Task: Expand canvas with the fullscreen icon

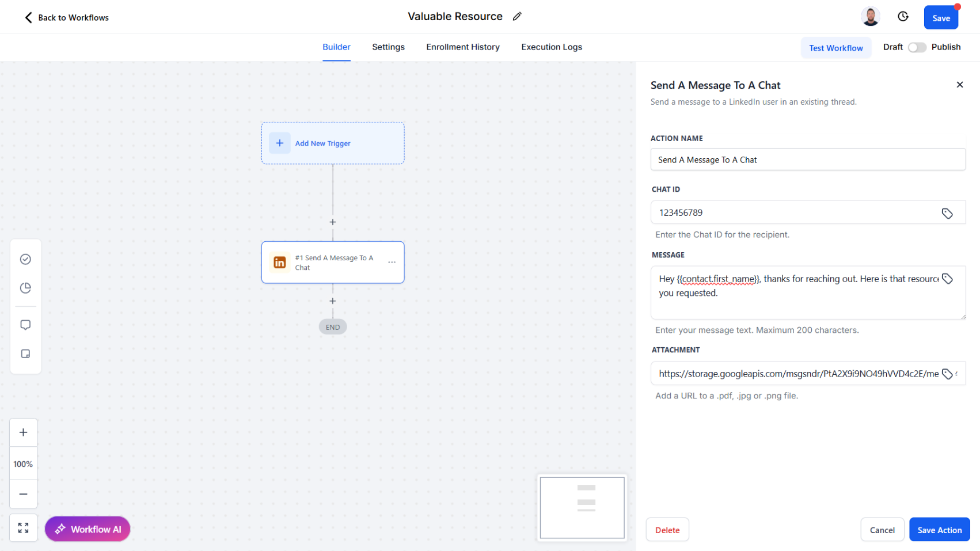Action: pyautogui.click(x=23, y=527)
